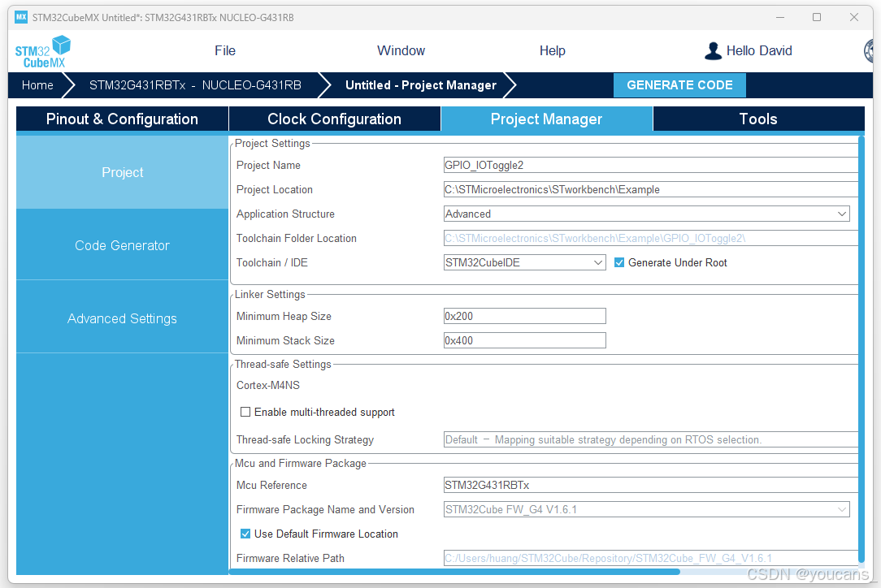Viewport: 881px width, 588px height.
Task: Switch to Pinout & Configuration tab
Action: [122, 119]
